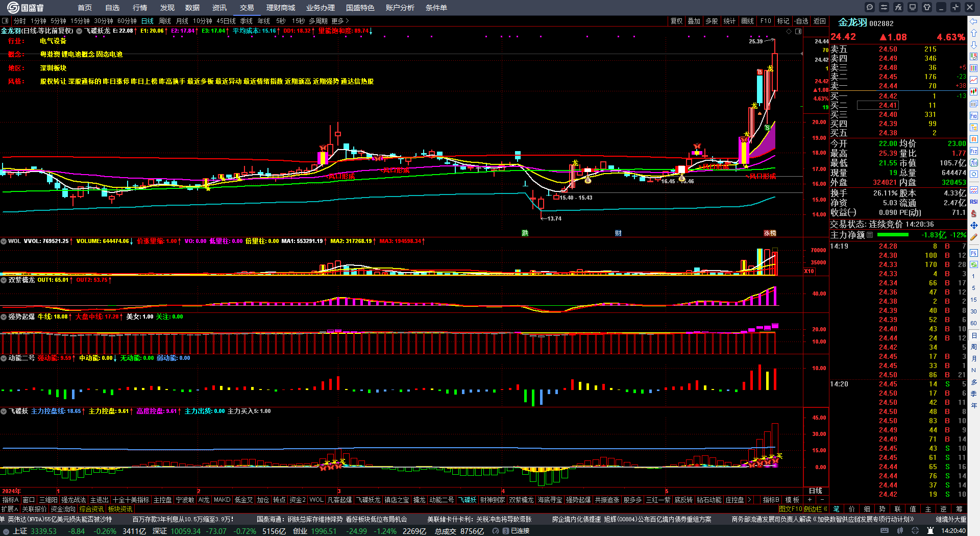Expand the 扩展∧ panel
Viewport: 980px width, 536px height.
tap(10, 509)
